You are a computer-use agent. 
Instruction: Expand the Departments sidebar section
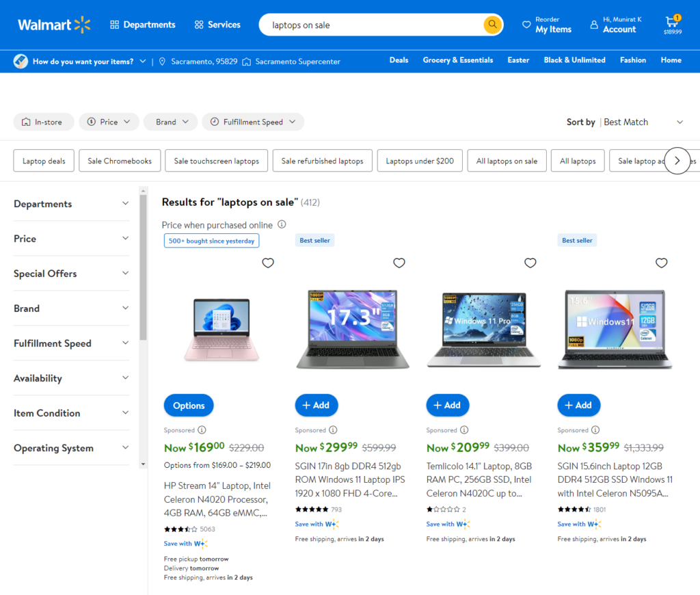(x=71, y=204)
